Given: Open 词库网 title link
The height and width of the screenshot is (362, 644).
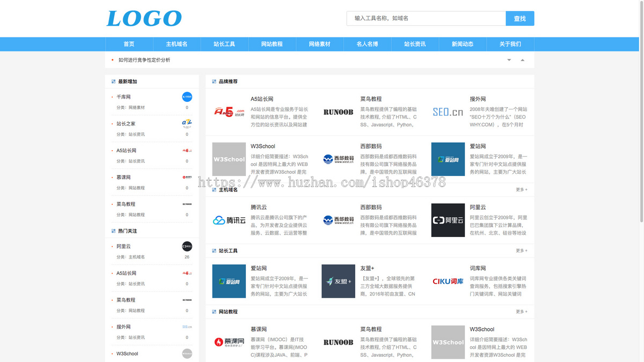Looking at the screenshot, I should coord(478,268).
